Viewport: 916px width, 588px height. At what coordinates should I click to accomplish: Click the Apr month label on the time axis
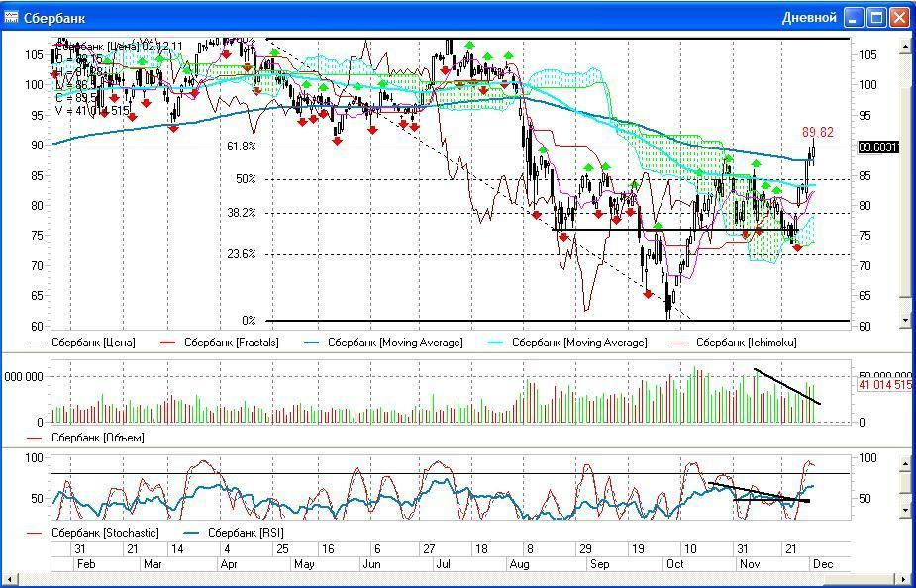[228, 564]
